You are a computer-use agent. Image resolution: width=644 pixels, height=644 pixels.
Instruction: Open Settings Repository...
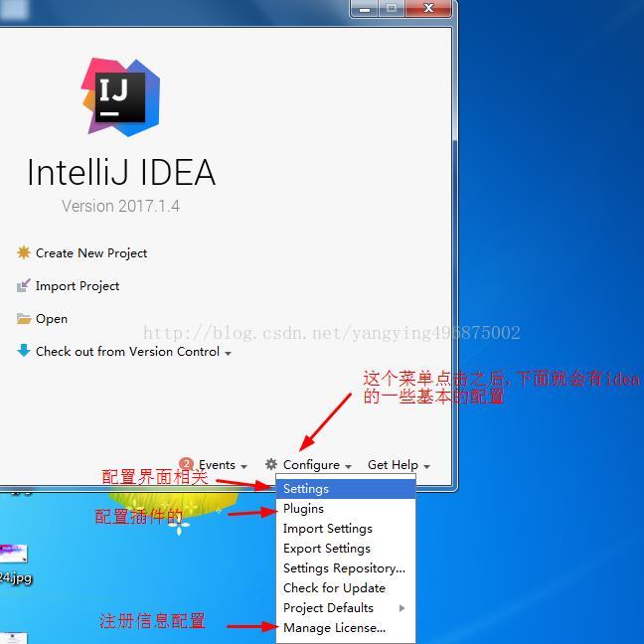pos(346,568)
